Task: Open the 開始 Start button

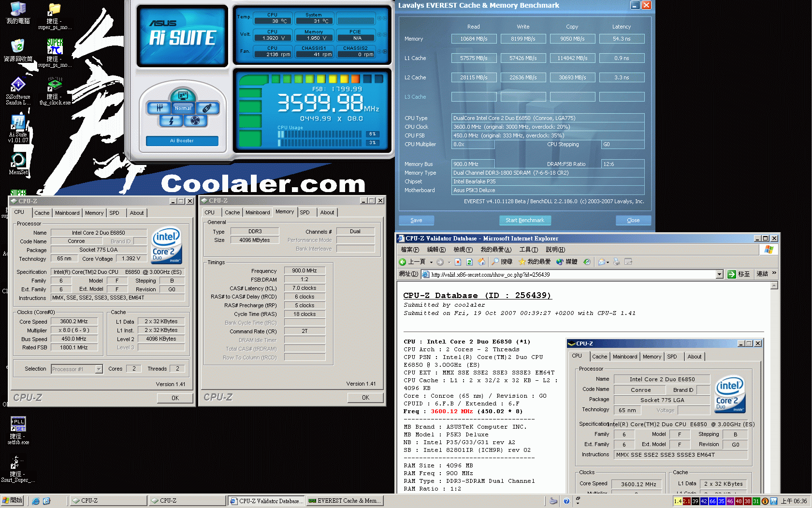Action: (x=13, y=501)
